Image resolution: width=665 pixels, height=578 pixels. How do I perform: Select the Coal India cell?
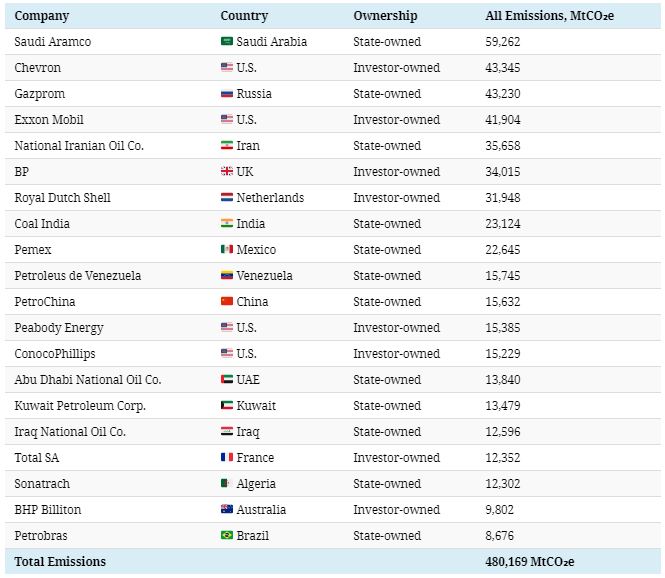(42, 223)
